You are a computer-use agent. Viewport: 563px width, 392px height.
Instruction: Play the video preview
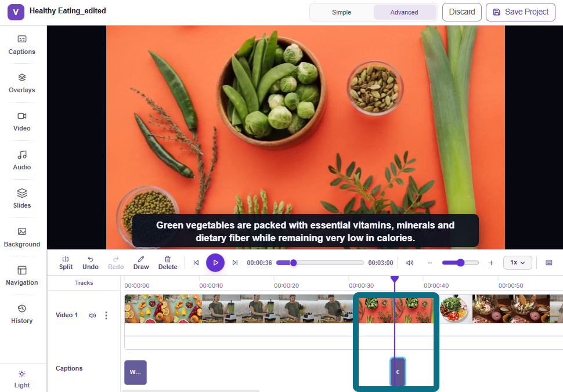[x=215, y=263]
